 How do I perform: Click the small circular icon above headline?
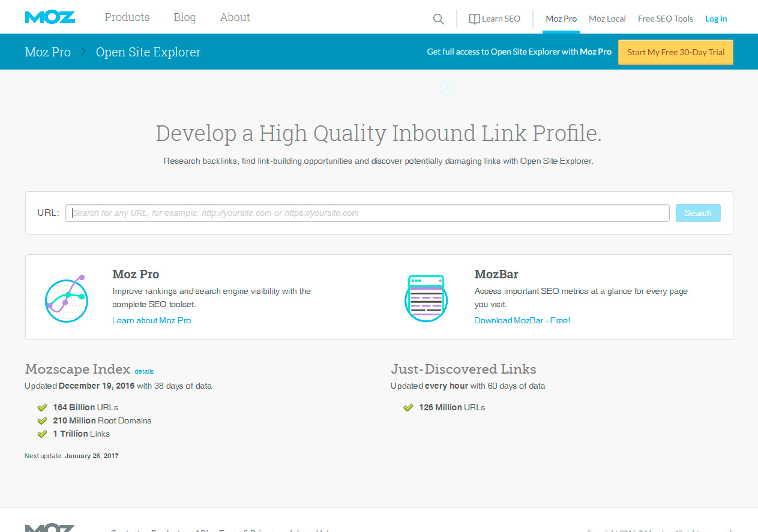pos(446,89)
